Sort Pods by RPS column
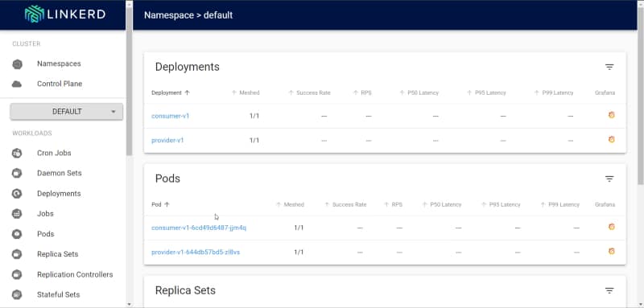 point(393,204)
